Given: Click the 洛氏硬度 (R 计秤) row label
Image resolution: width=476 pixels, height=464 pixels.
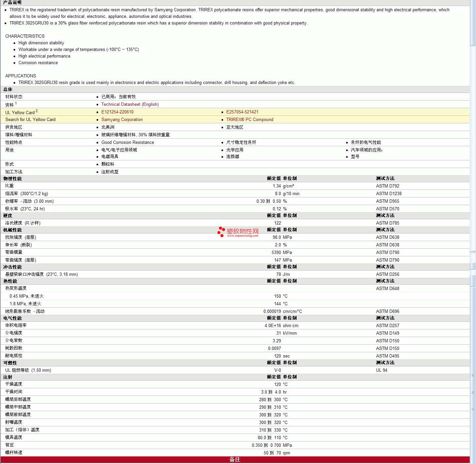Looking at the screenshot, I should (23, 223).
